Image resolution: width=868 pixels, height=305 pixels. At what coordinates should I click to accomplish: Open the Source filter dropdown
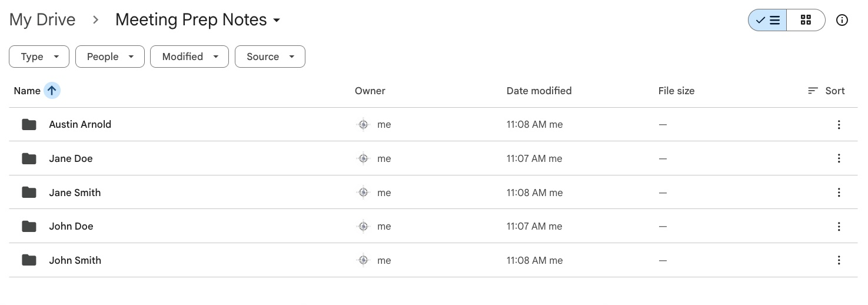270,57
